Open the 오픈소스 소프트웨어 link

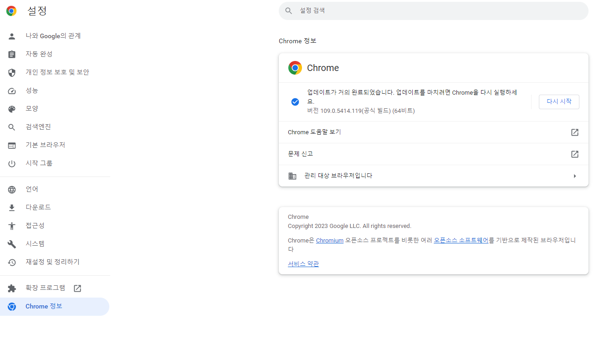pyautogui.click(x=461, y=241)
